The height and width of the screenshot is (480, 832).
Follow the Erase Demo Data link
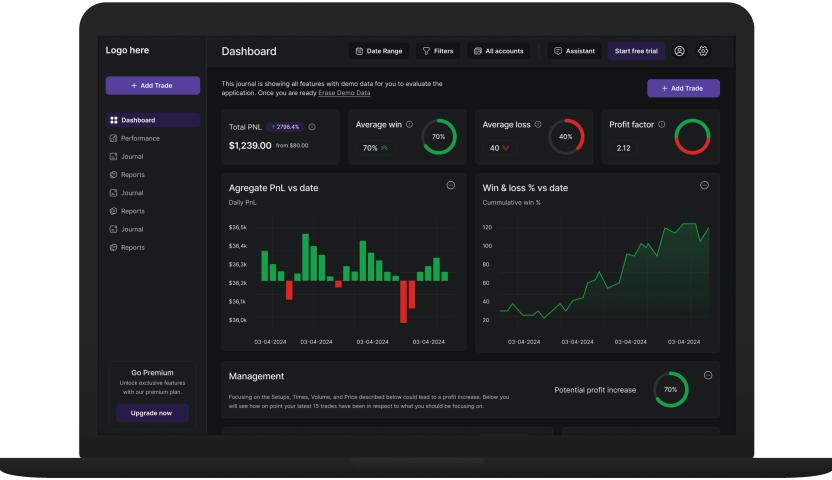tap(344, 93)
